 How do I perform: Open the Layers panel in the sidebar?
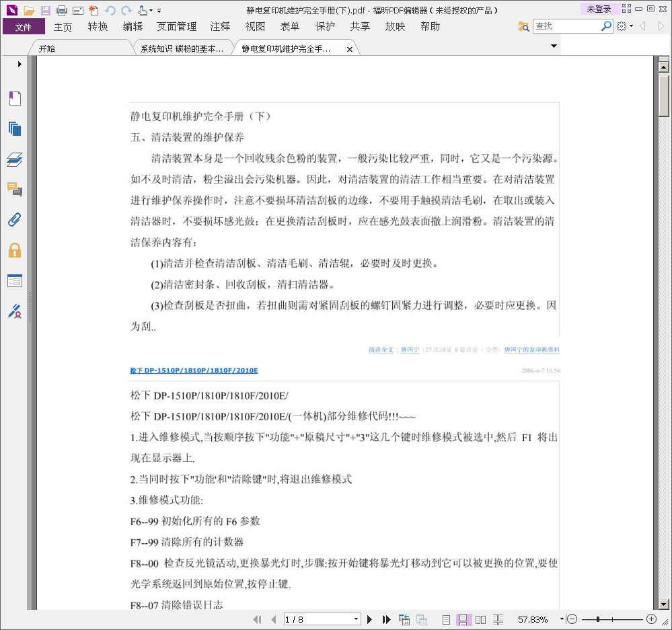click(x=15, y=159)
